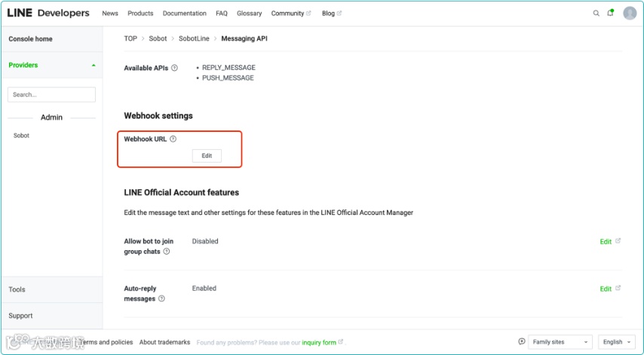644x355 pixels.
Task: Open the Blog external link
Action: [332, 14]
